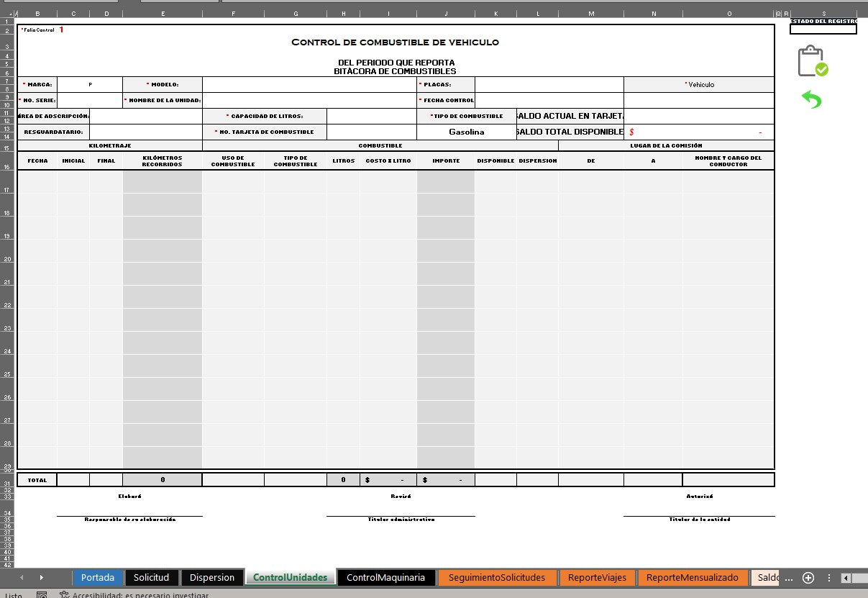Viewport: 868px width, 598px height.
Task: Go to the Dispersion sheet tab
Action: pos(212,577)
